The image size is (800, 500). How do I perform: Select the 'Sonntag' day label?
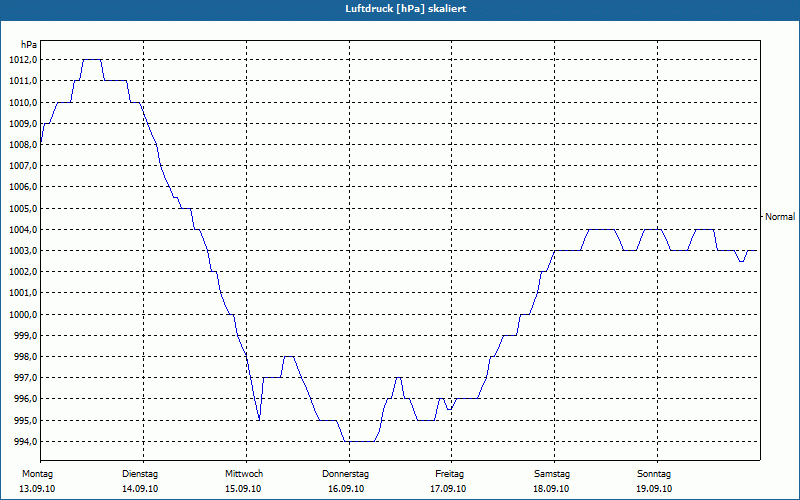tap(654, 474)
